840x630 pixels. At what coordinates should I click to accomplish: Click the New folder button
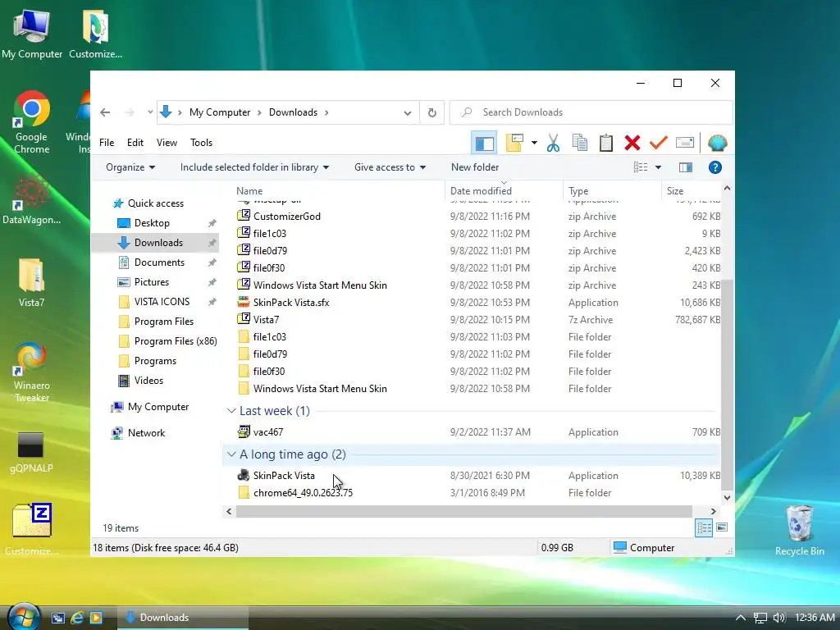tap(475, 167)
